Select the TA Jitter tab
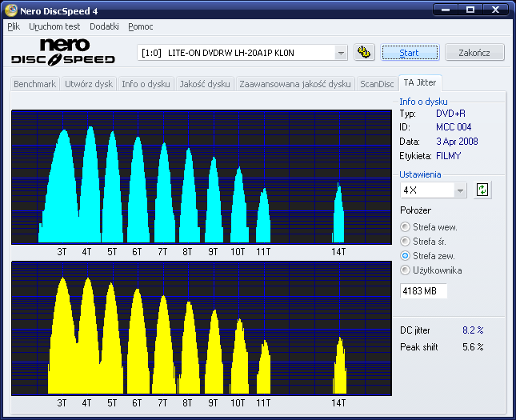The height and width of the screenshot is (420, 516). click(420, 82)
